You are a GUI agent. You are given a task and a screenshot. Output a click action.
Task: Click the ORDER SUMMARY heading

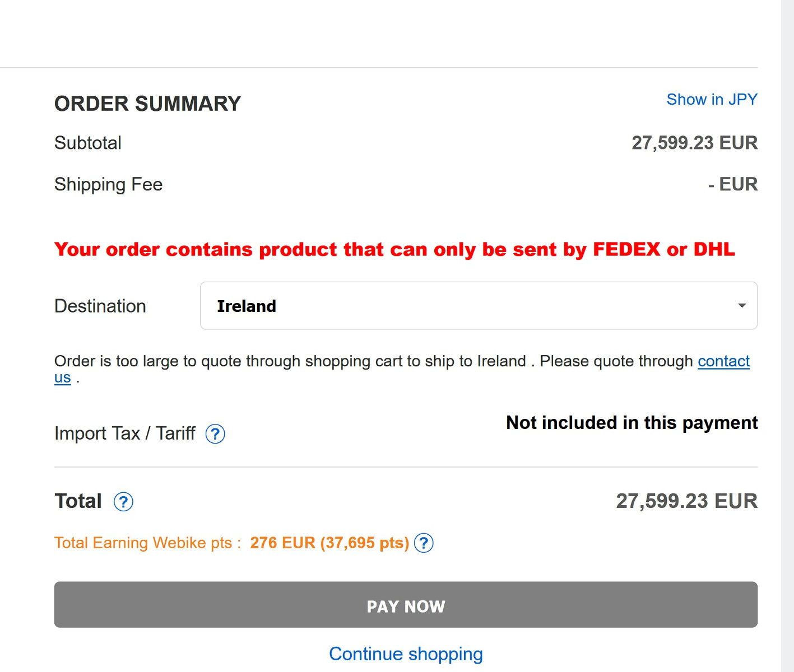pyautogui.click(x=147, y=104)
